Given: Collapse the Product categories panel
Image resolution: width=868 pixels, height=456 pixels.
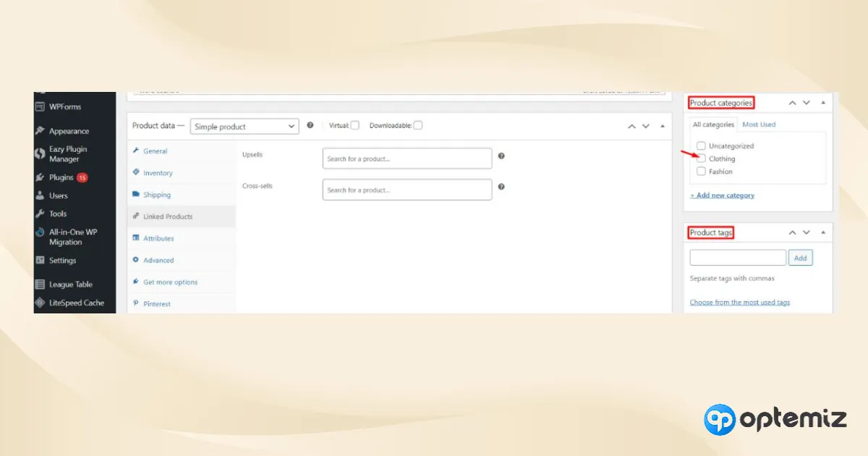Looking at the screenshot, I should tap(823, 103).
